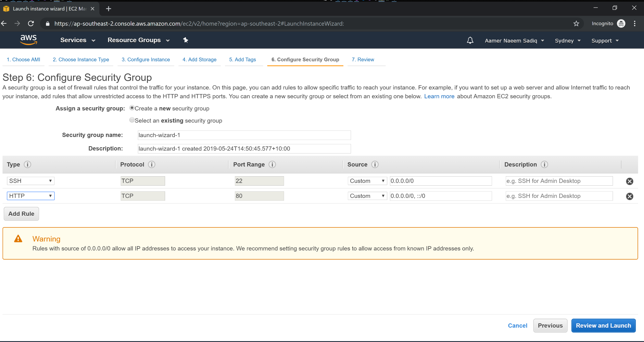
Task: Open the notifications bell icon
Action: [470, 40]
